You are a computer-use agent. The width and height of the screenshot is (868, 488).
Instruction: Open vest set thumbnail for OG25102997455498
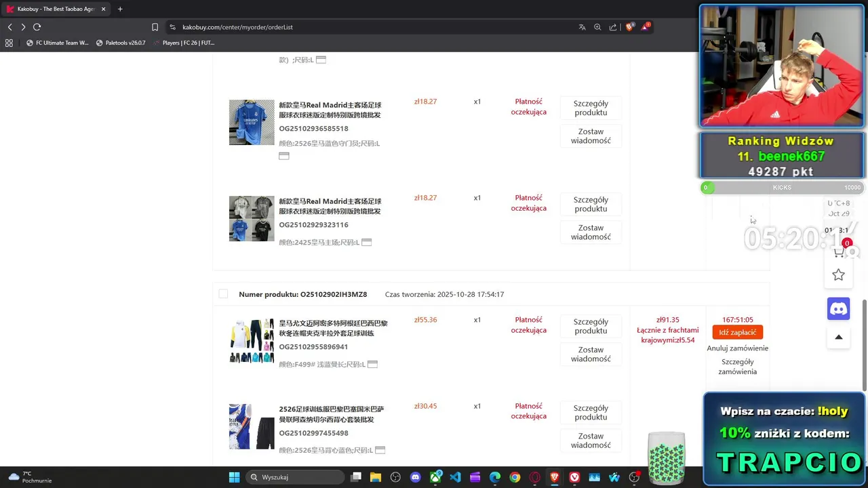252,427
